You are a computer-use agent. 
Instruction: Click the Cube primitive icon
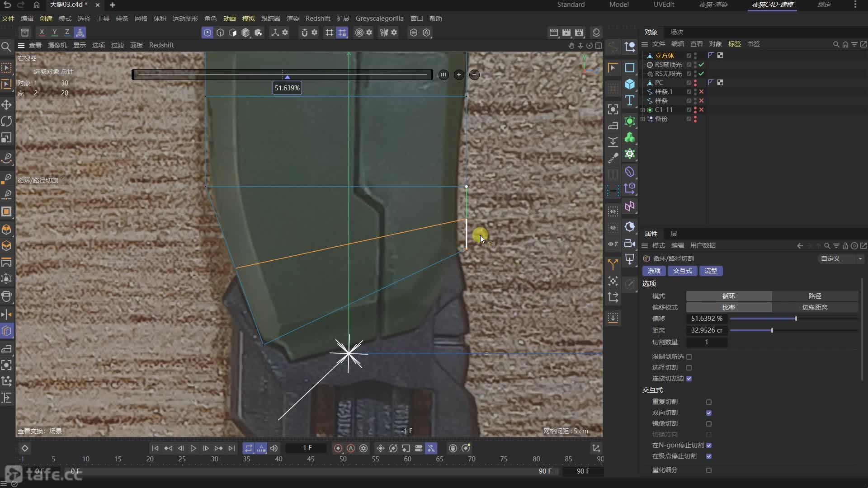[x=629, y=84]
